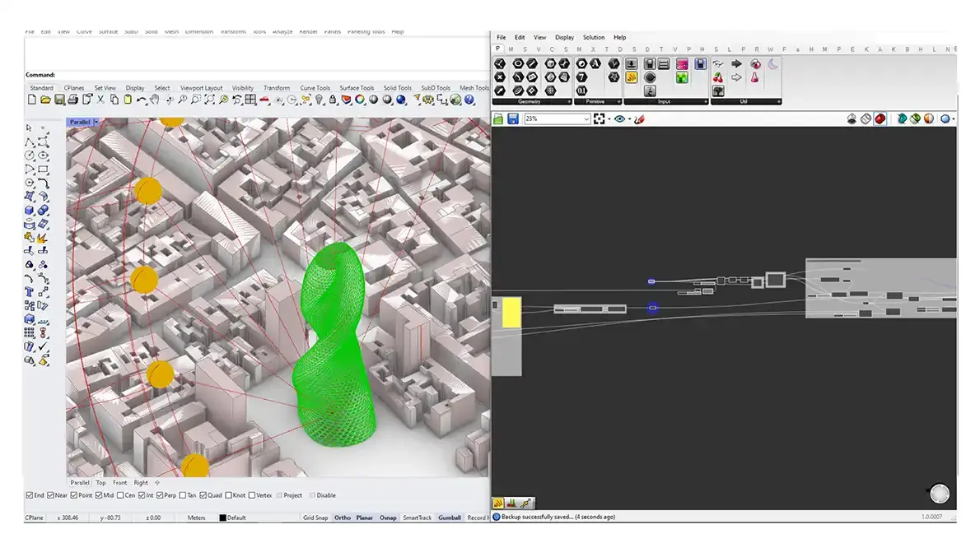Viewport: 980px width, 548px height.
Task: Toggle Osnap in the status bar
Action: point(388,518)
